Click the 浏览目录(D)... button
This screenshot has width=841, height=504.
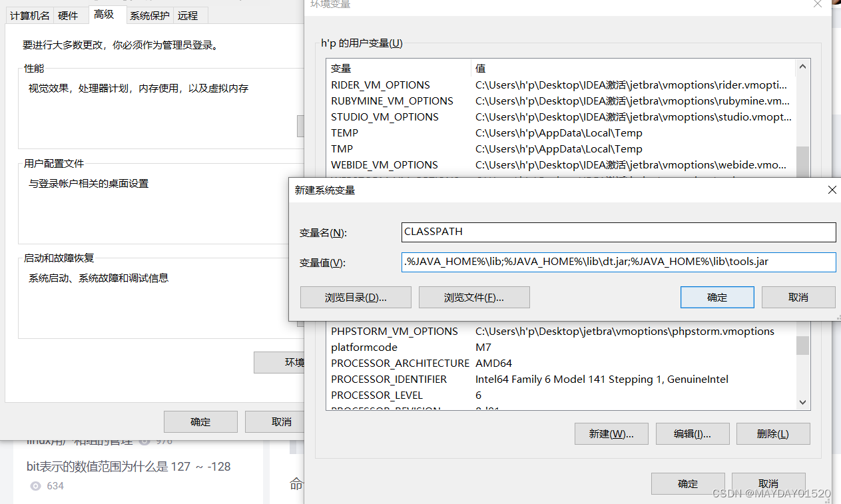(356, 298)
